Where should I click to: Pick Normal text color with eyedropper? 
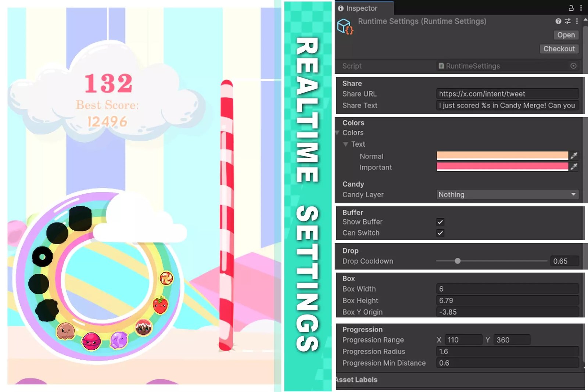tap(574, 156)
